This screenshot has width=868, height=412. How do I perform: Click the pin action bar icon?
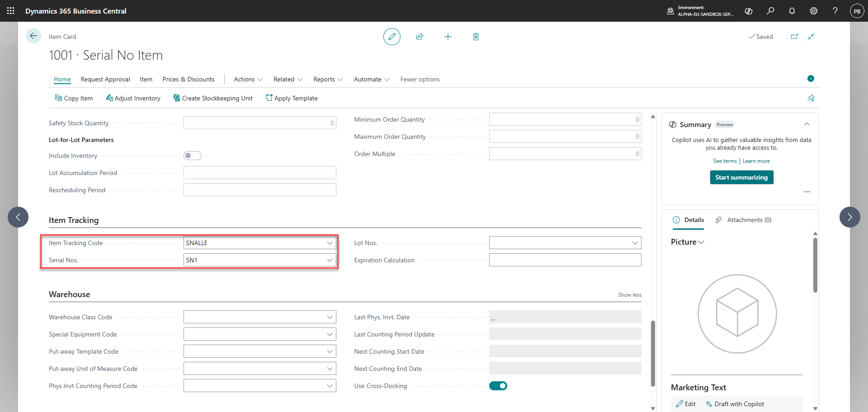pyautogui.click(x=811, y=98)
